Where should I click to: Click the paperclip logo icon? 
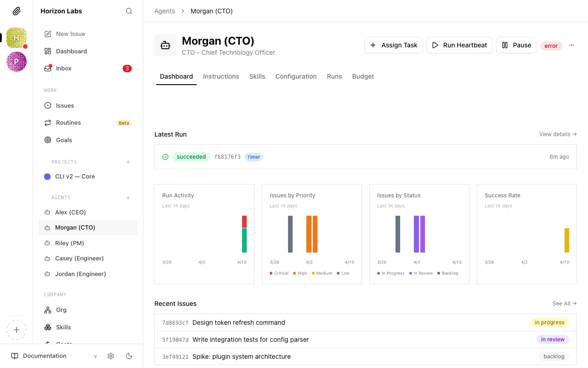coord(17,11)
